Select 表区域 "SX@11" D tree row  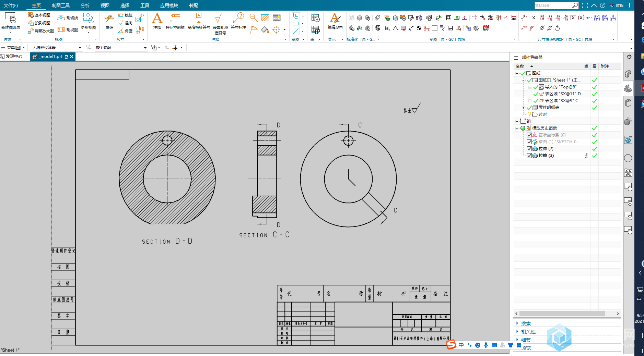pos(563,94)
